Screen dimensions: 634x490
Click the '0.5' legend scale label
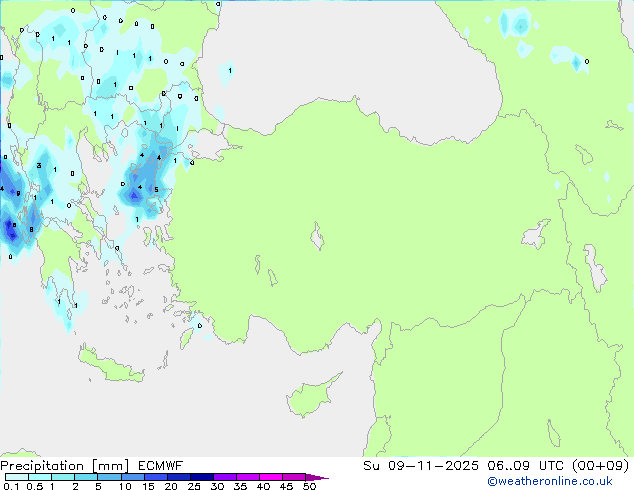(35, 486)
